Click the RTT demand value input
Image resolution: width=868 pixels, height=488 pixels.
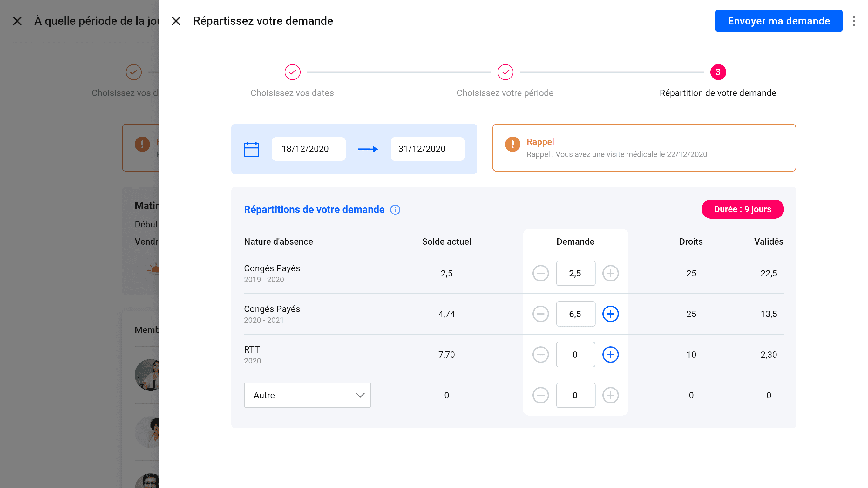[575, 355]
